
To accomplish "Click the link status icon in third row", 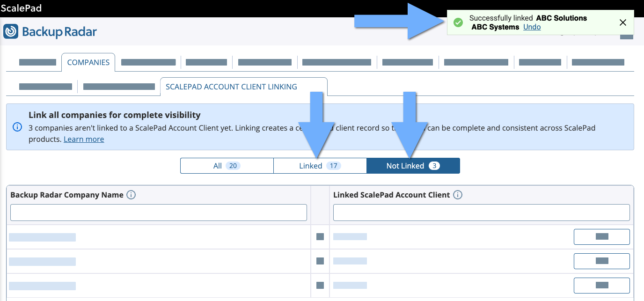I will (x=320, y=286).
